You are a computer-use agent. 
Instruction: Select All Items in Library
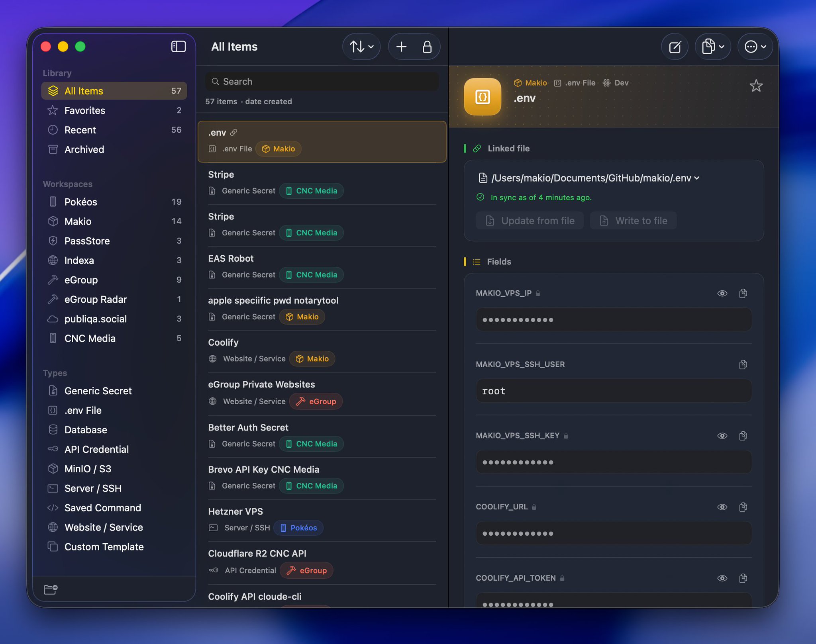coord(114,91)
